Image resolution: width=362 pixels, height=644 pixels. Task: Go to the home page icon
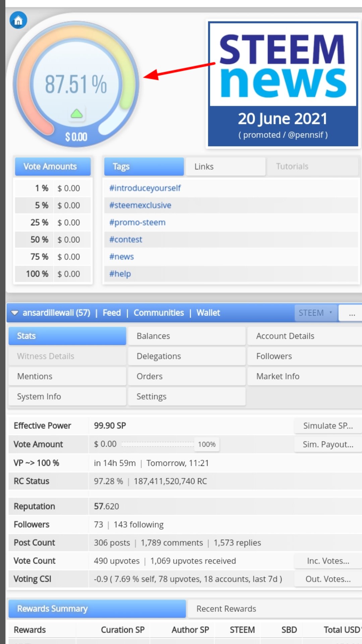pyautogui.click(x=18, y=20)
